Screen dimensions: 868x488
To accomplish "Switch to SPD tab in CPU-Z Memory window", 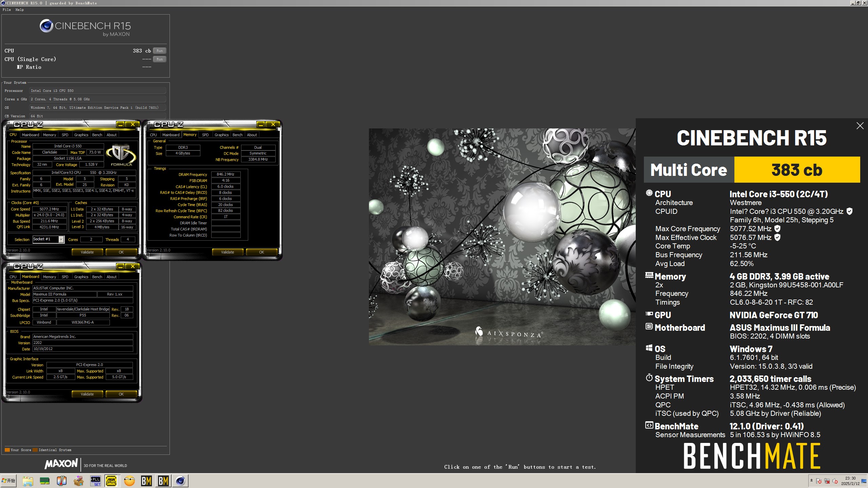I will [205, 135].
